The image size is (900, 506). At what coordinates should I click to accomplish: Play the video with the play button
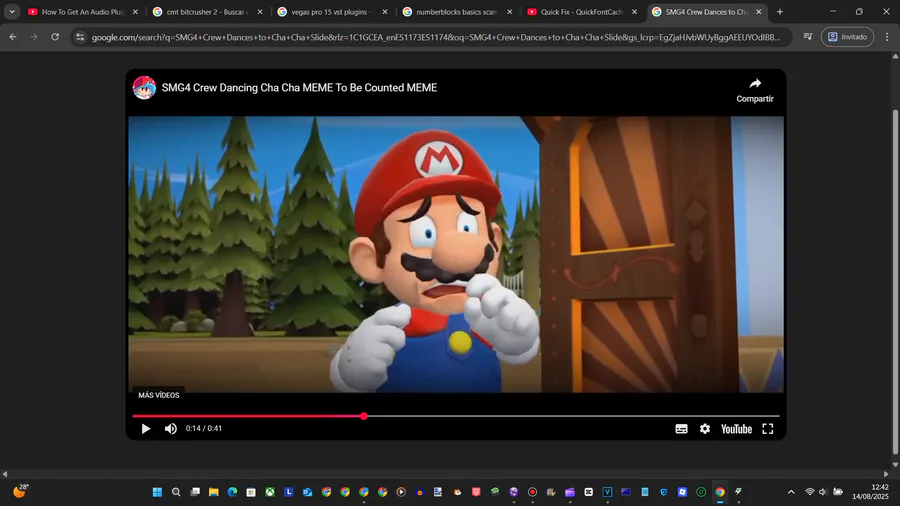click(145, 429)
